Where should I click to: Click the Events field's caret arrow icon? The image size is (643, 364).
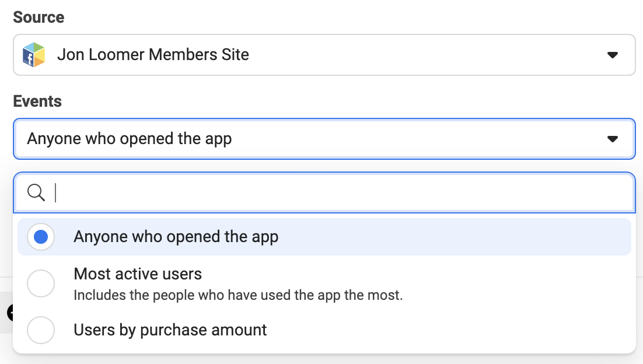point(612,139)
